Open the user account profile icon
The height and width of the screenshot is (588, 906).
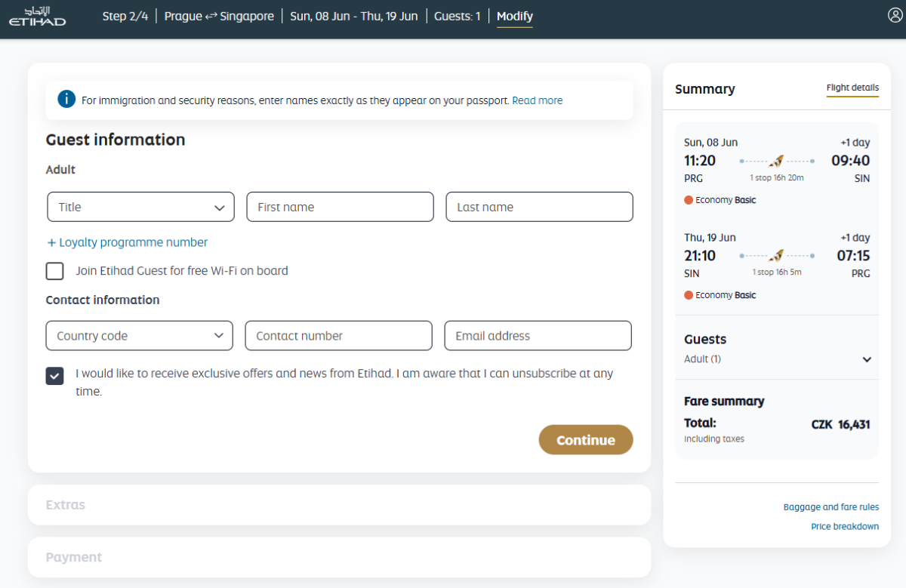pyautogui.click(x=895, y=16)
